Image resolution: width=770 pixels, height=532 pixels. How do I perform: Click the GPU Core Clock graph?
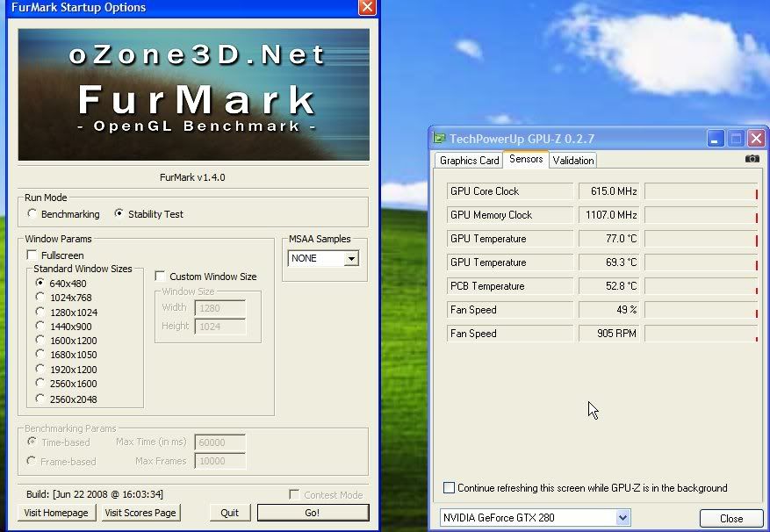pos(702,191)
